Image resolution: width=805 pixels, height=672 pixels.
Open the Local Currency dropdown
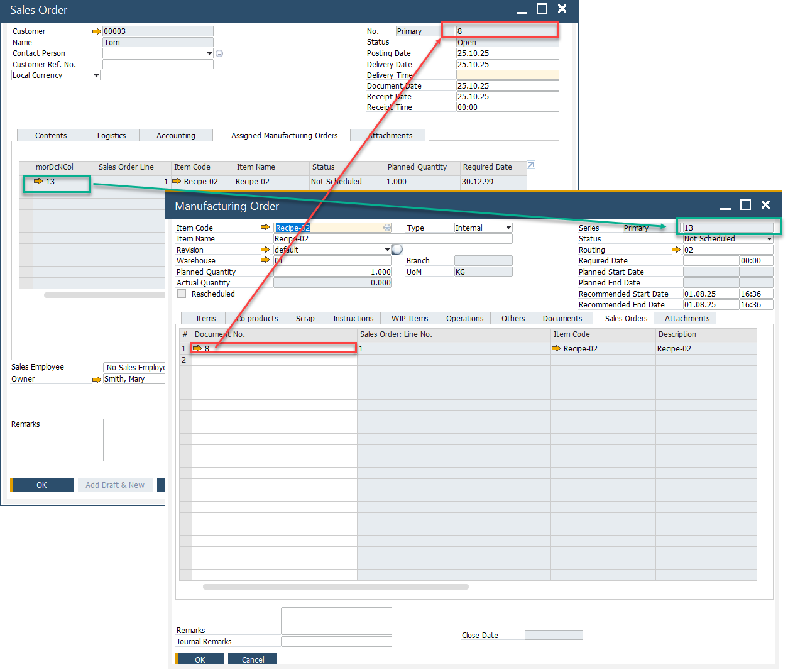click(96, 75)
